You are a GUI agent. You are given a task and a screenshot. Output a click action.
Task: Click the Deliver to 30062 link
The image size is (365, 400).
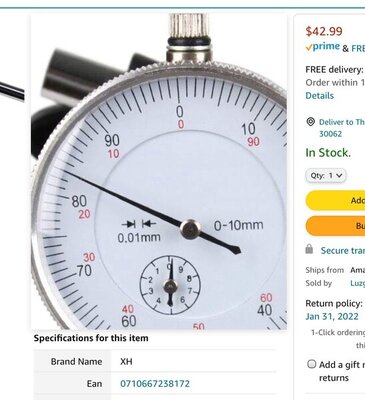click(342, 128)
